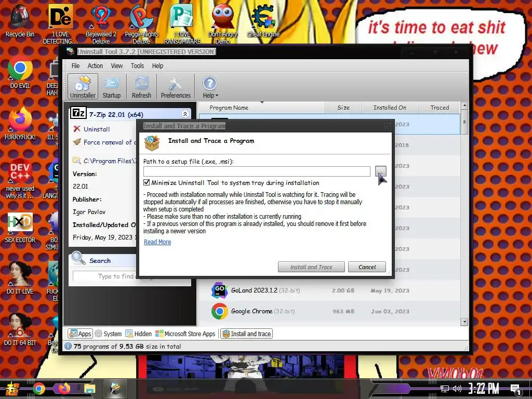Open the Help toolbar dropdown
Viewport: 532px width, 399px height.
[210, 87]
